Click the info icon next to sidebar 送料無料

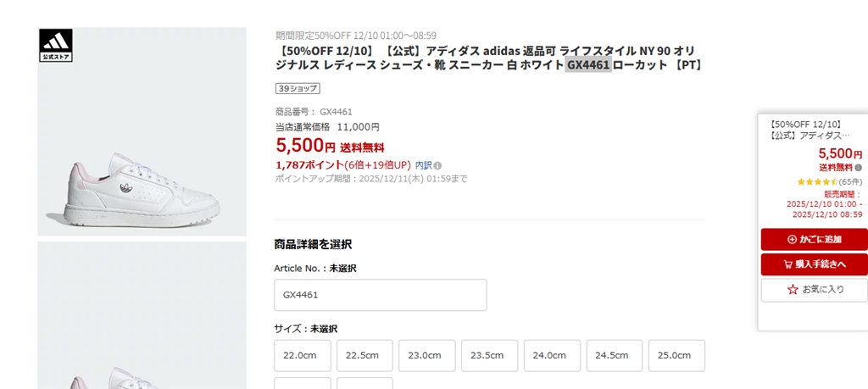click(858, 168)
